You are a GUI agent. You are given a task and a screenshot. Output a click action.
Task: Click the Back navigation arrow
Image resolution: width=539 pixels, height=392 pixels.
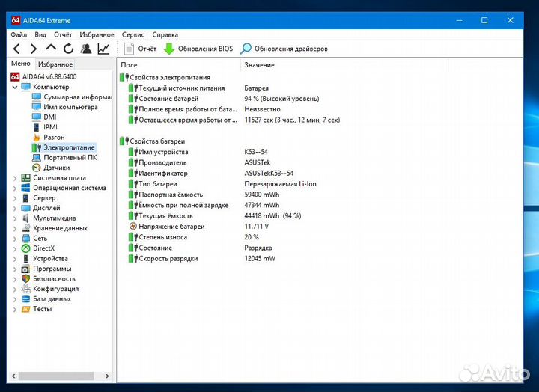(x=16, y=49)
